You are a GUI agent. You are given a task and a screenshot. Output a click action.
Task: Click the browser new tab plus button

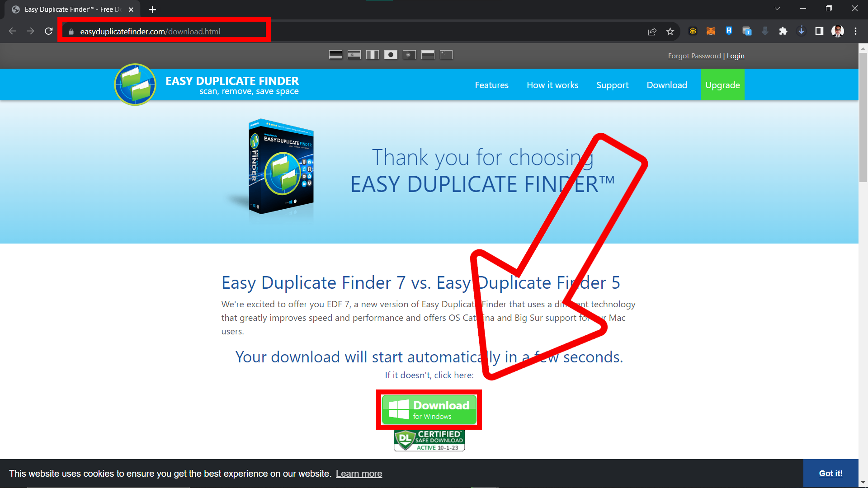(151, 9)
